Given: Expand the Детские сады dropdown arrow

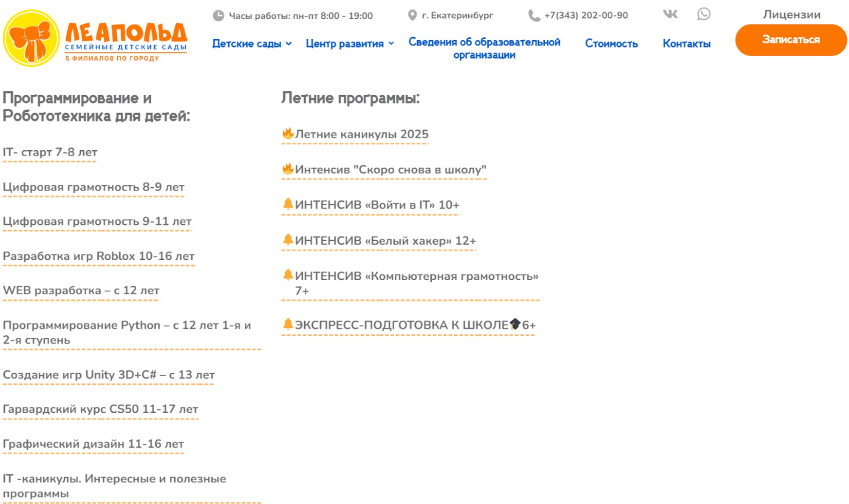Looking at the screenshot, I should 289,43.
